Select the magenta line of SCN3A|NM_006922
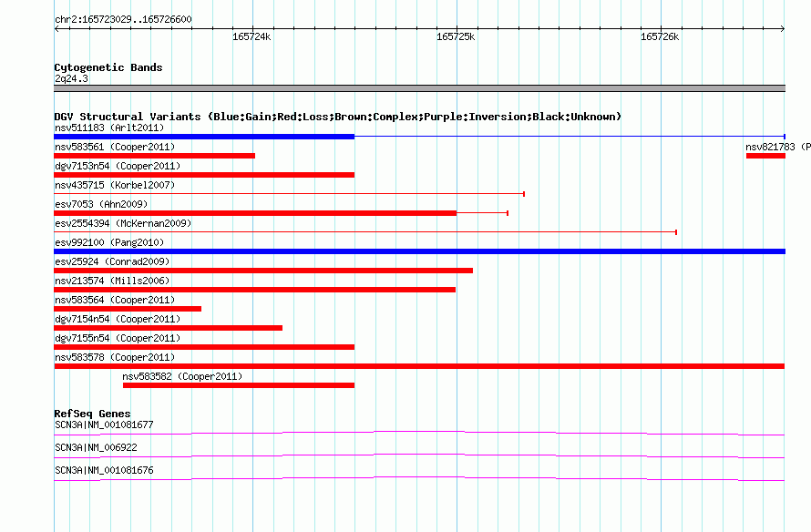The height and width of the screenshot is (532, 811). click(x=419, y=455)
